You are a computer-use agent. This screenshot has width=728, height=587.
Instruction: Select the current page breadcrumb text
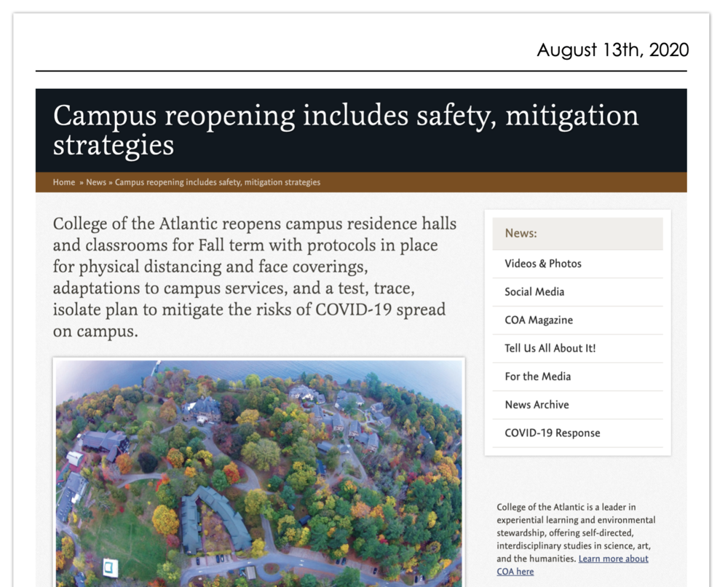(217, 182)
